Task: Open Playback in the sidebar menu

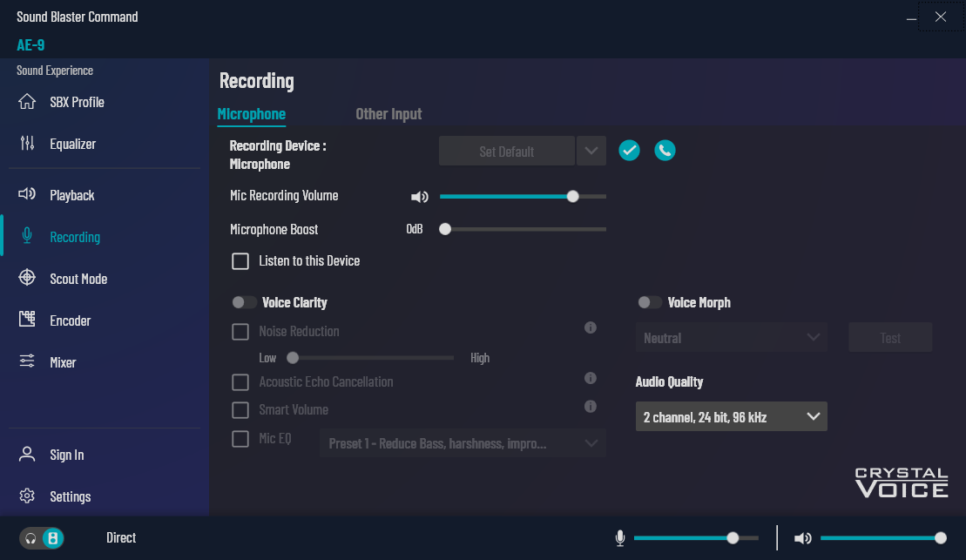Action: tap(71, 195)
